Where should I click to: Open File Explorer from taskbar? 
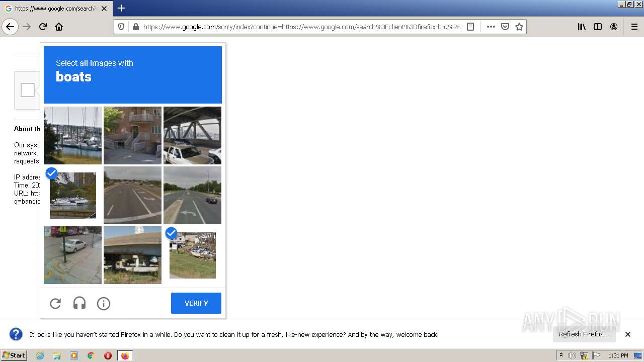click(x=57, y=355)
